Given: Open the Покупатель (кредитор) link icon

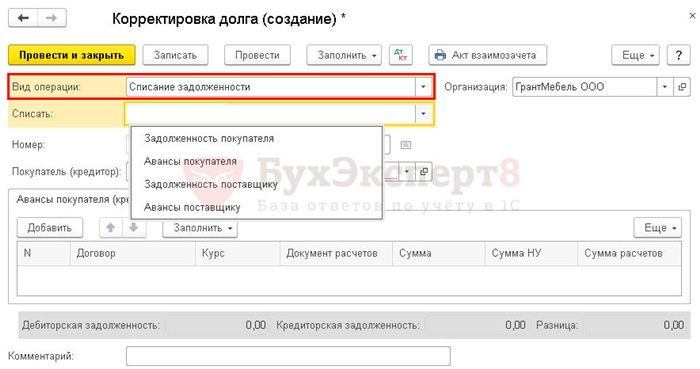Looking at the screenshot, I should (x=424, y=171).
